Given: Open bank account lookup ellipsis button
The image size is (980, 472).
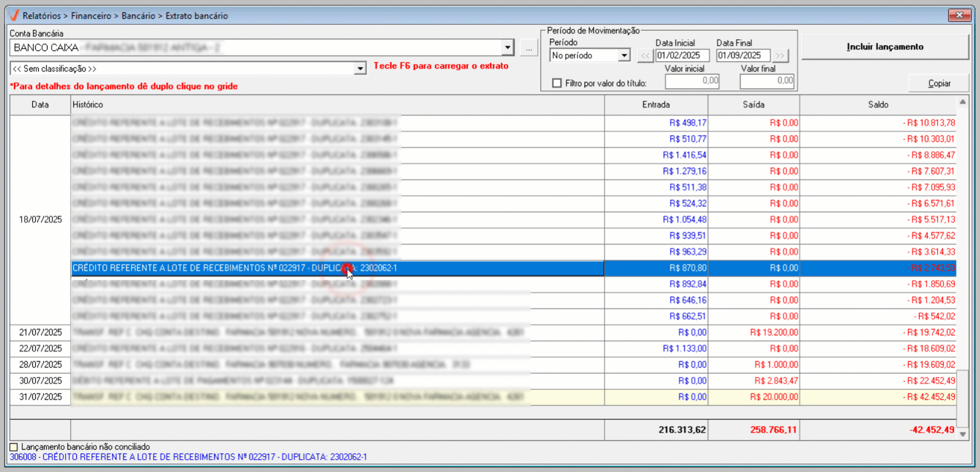Looking at the screenshot, I should click(529, 49).
